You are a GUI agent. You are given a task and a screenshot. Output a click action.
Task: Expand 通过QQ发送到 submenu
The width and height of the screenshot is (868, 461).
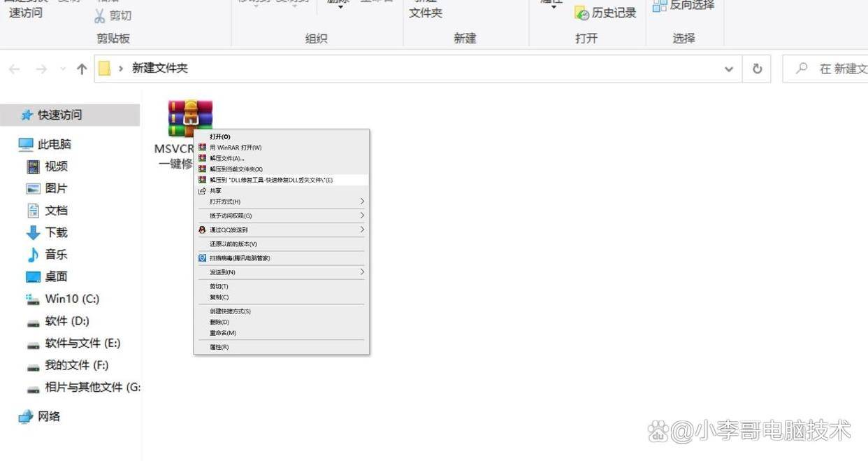pyautogui.click(x=282, y=229)
